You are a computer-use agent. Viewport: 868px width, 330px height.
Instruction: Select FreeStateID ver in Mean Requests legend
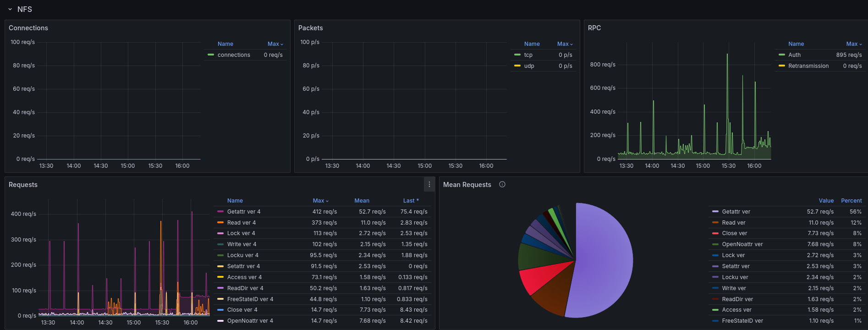pos(742,321)
